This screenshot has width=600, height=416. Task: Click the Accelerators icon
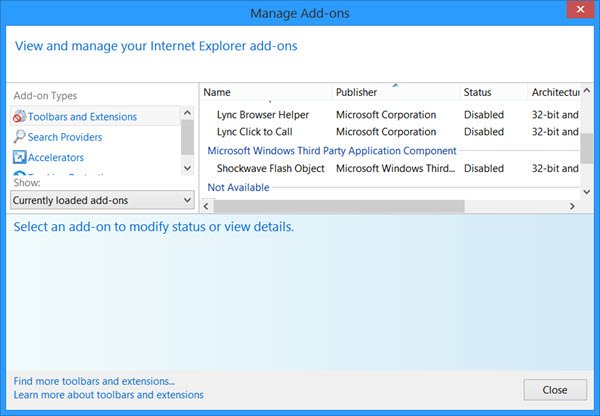[x=19, y=157]
